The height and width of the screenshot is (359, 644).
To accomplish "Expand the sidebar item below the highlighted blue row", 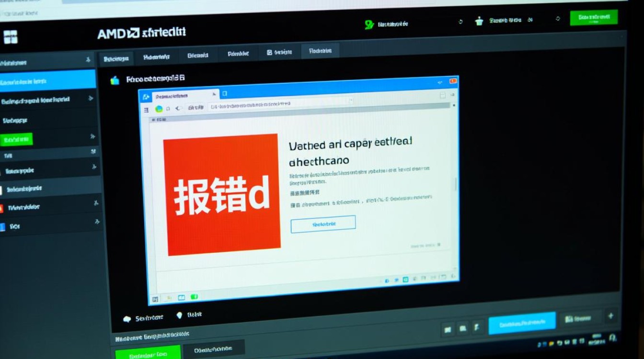I will (x=91, y=99).
